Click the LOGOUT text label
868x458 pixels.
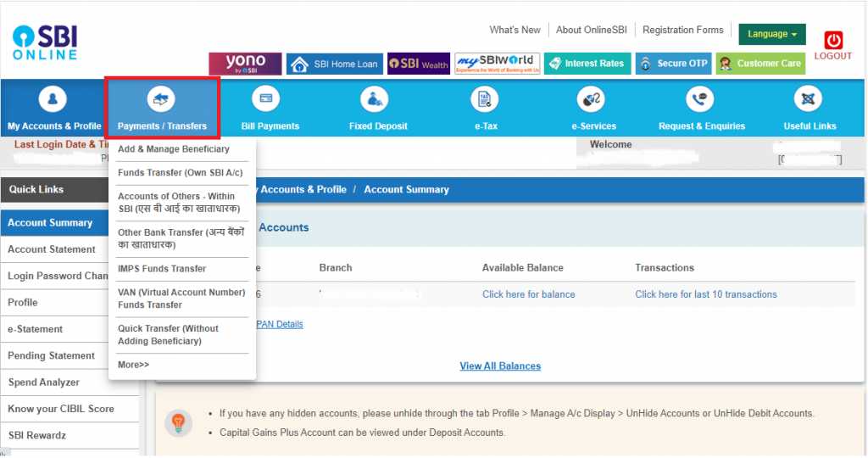pos(832,56)
